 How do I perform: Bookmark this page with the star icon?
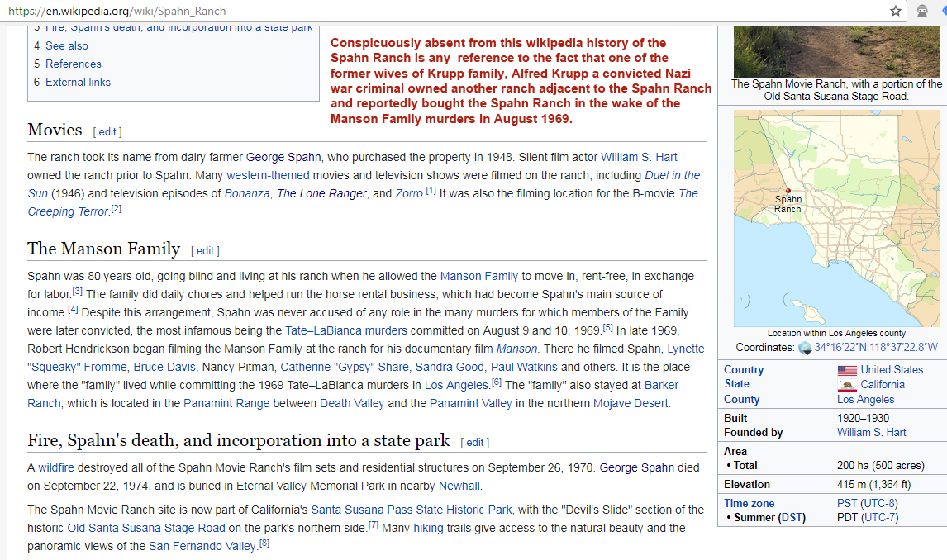[895, 11]
